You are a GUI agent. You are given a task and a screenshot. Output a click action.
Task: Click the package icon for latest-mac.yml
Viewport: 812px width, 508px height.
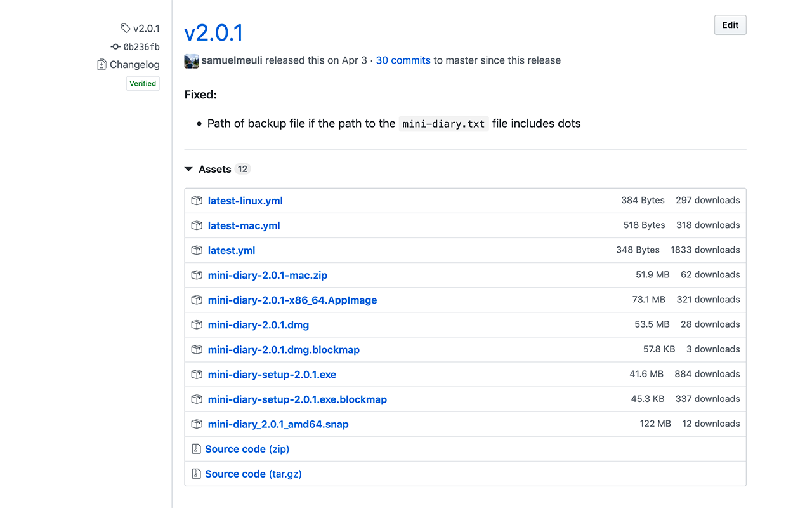(197, 225)
